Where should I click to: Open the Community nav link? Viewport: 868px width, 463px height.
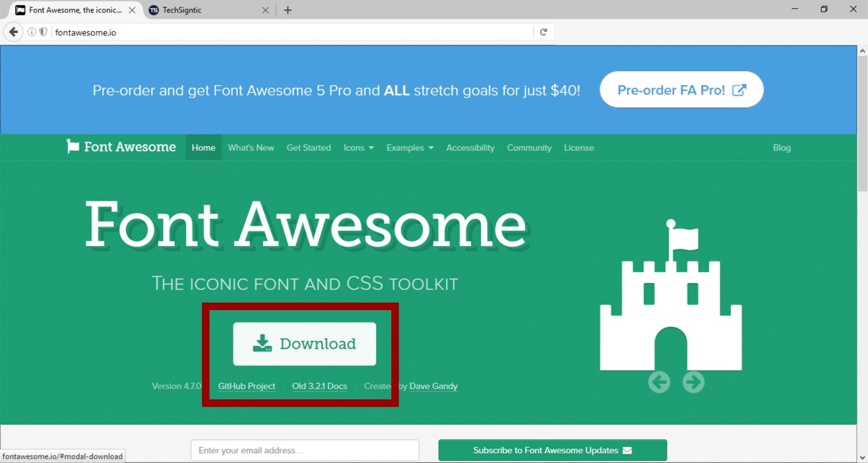529,148
